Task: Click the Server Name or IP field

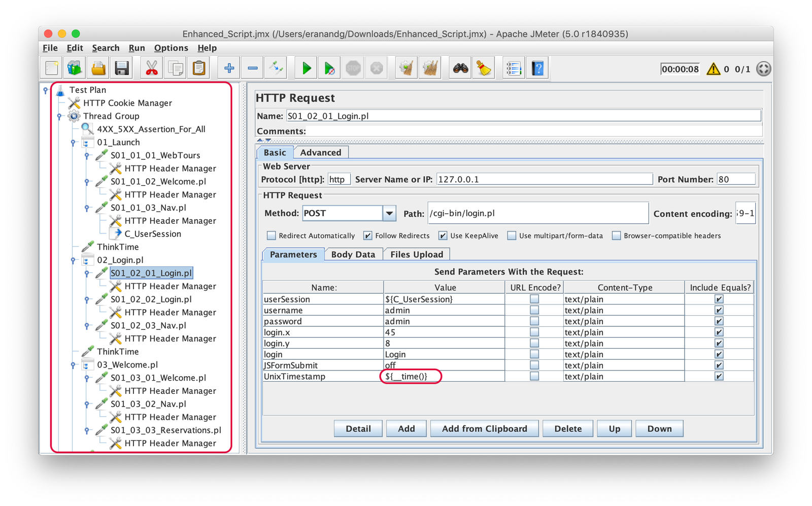Action: 544,179
